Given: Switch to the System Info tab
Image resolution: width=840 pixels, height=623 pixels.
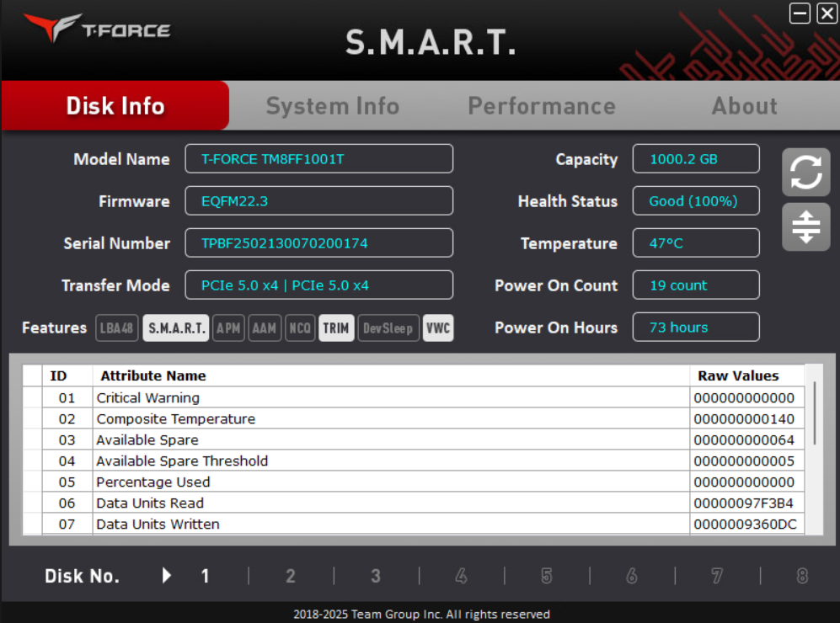Looking at the screenshot, I should [332, 105].
